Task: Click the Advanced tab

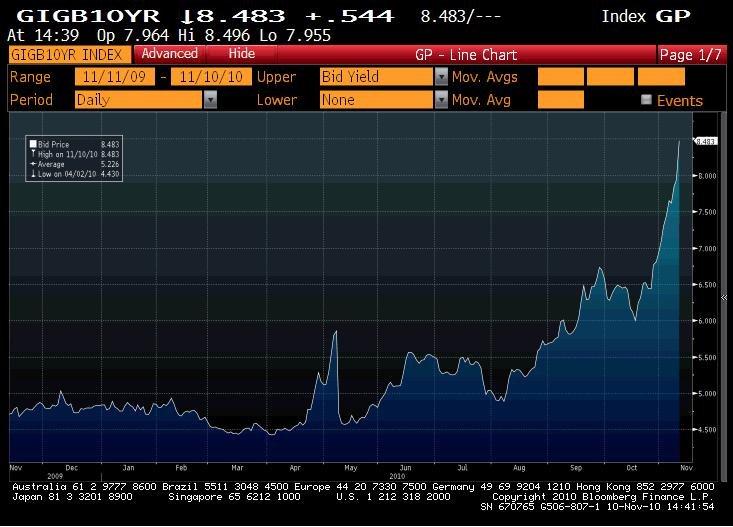Action: tap(169, 54)
